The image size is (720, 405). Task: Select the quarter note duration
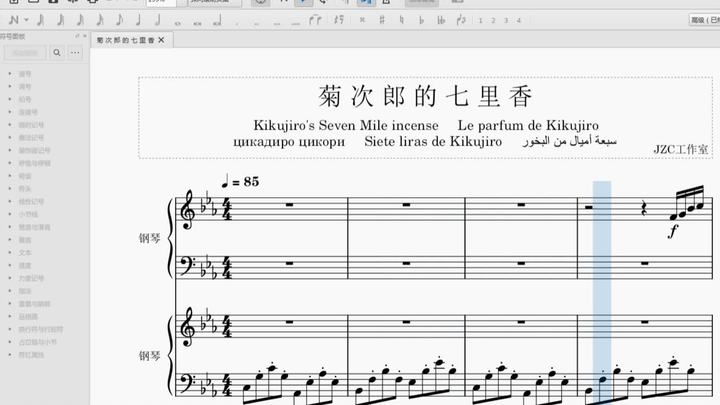coord(138,20)
